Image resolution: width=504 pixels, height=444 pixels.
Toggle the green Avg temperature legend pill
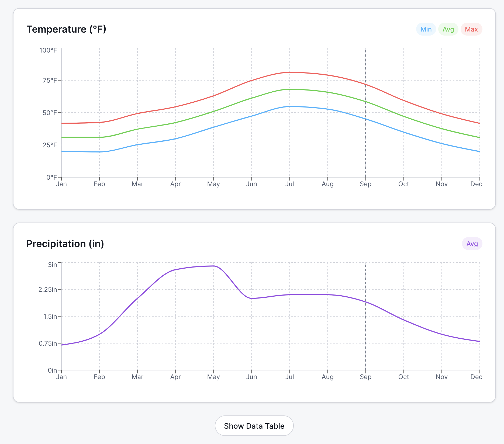[x=448, y=29]
